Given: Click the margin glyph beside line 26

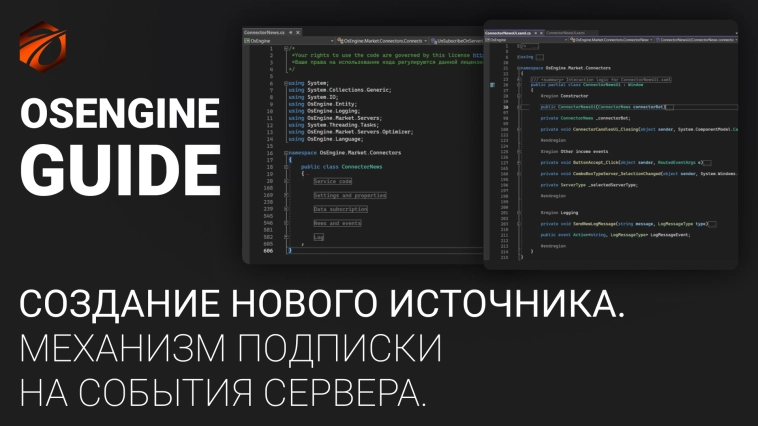Looking at the screenshot, I should point(492,85).
